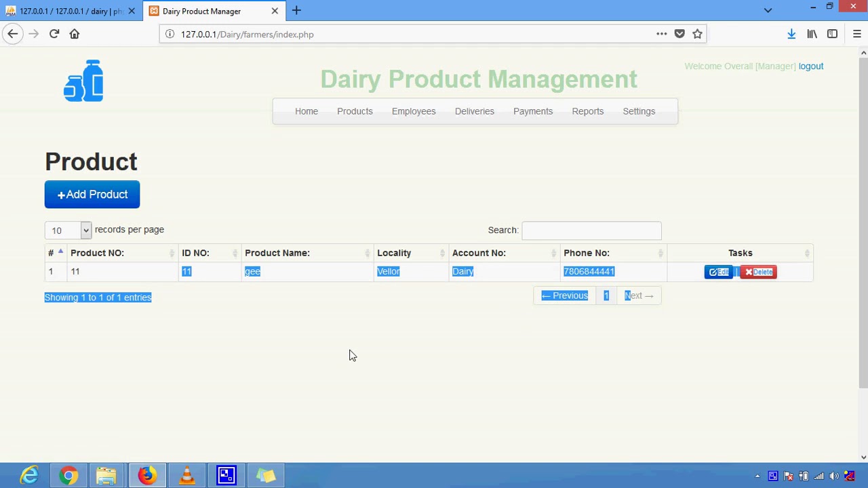
Task: Open Firefox hamburger menu
Action: pyautogui.click(x=856, y=34)
